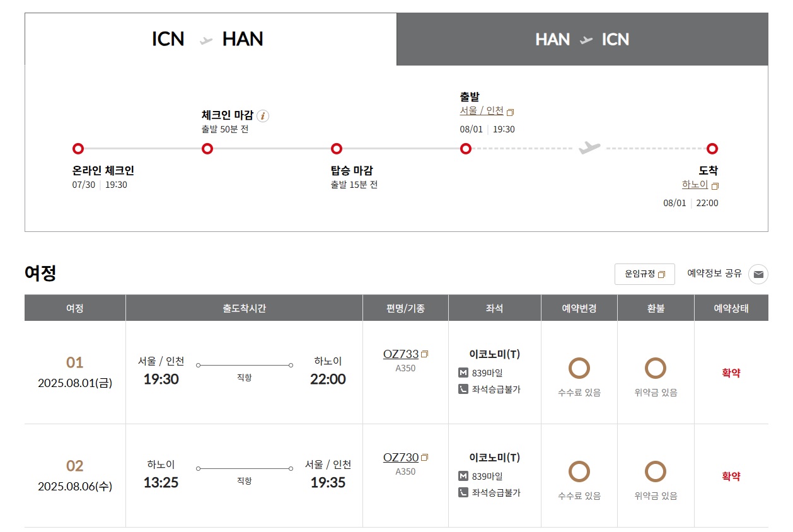Viewport: 793px width, 532px height.
Task: Click the popup icon beside OZ730
Action: coord(425,458)
